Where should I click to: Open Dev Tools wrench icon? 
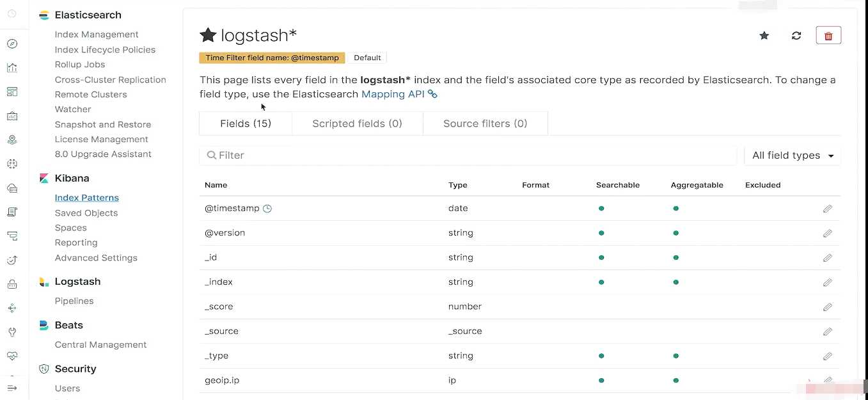(12, 332)
